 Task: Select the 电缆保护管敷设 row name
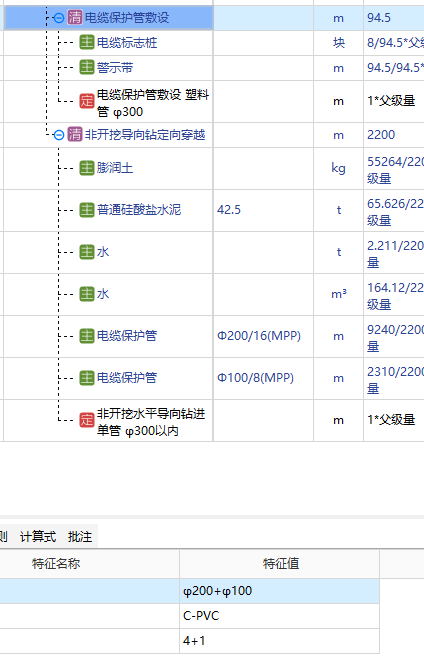coord(127,18)
